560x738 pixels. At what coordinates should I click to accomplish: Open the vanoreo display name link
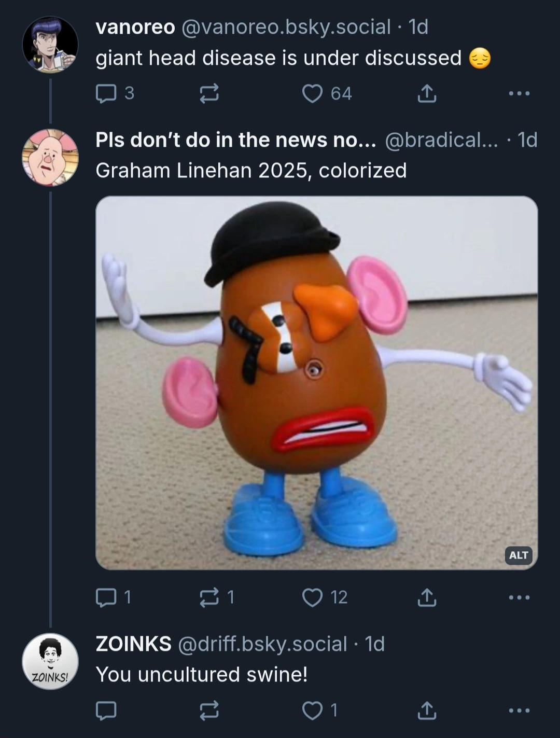[x=135, y=27]
